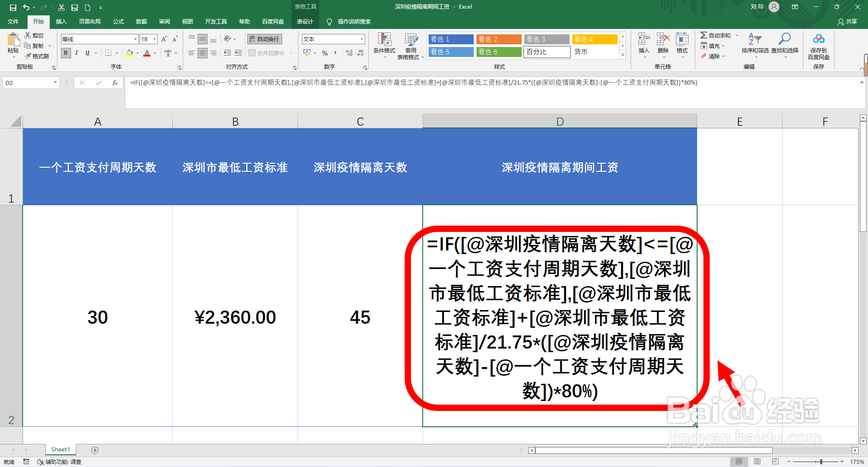The image size is (868, 467).
Task: Click the decrease decimal icon
Action: (x=360, y=53)
